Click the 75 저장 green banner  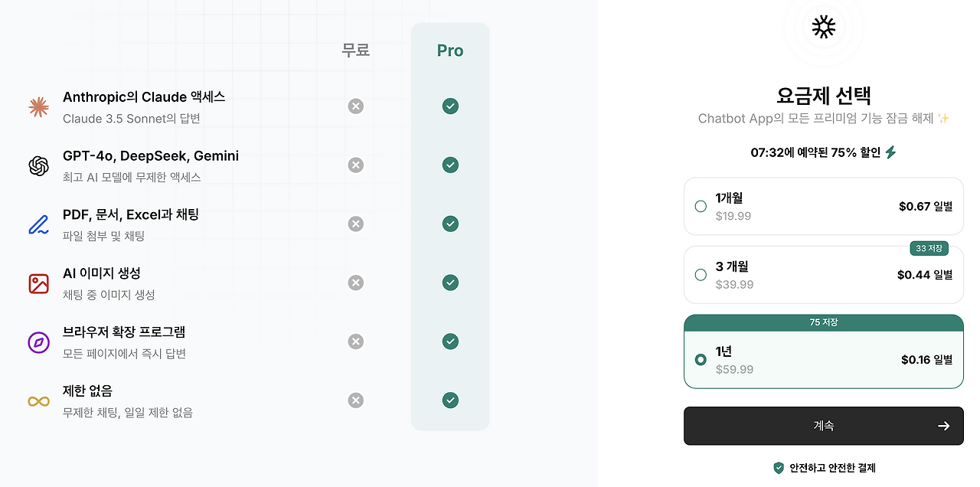click(823, 322)
